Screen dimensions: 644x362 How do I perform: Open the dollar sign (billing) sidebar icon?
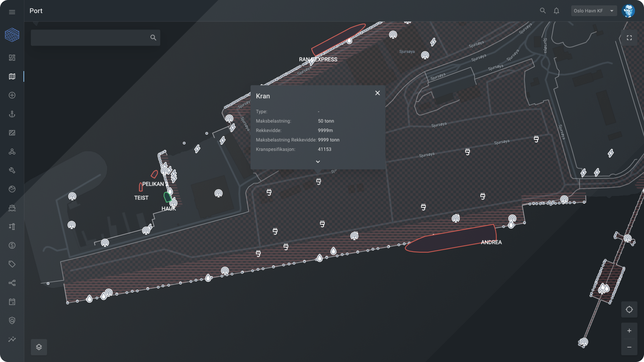click(12, 245)
